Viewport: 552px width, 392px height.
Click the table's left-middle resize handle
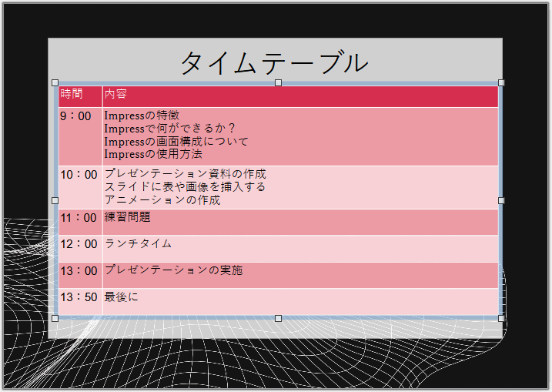pyautogui.click(x=55, y=200)
